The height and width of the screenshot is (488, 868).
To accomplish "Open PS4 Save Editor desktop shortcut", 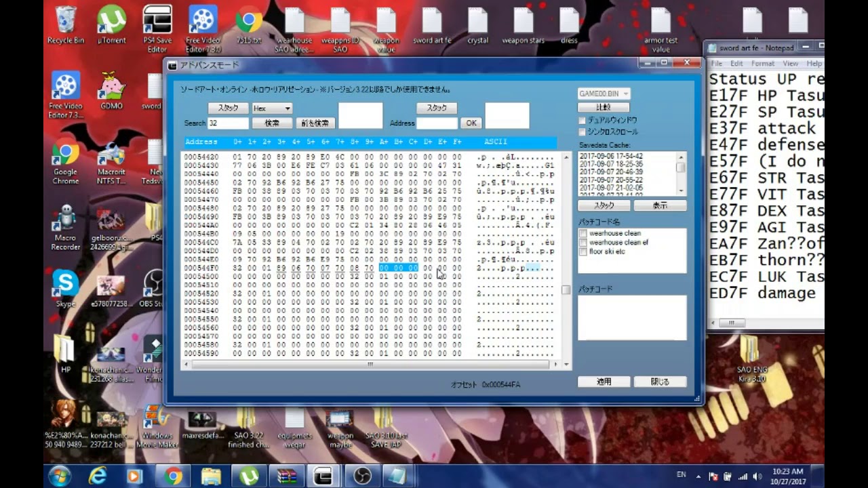I will click(157, 28).
